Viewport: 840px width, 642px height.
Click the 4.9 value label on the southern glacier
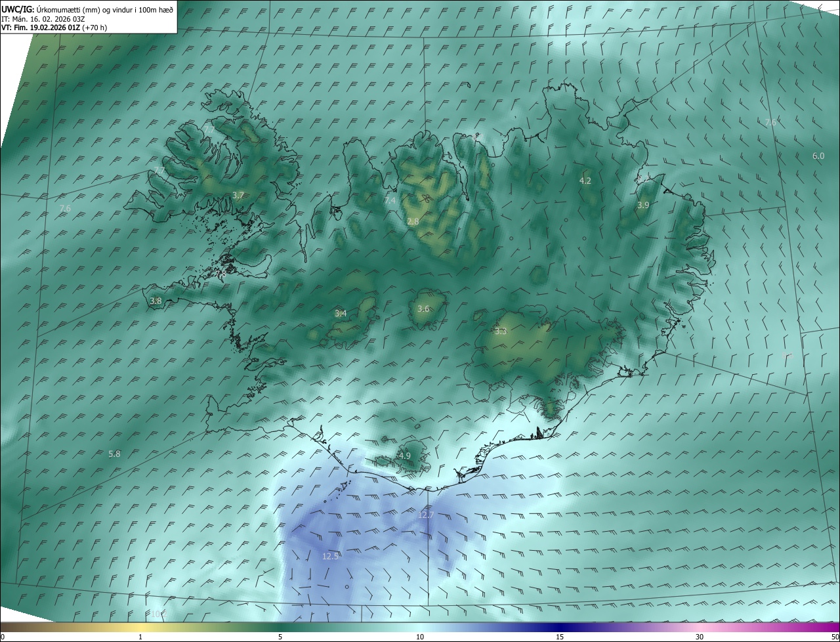pyautogui.click(x=404, y=456)
